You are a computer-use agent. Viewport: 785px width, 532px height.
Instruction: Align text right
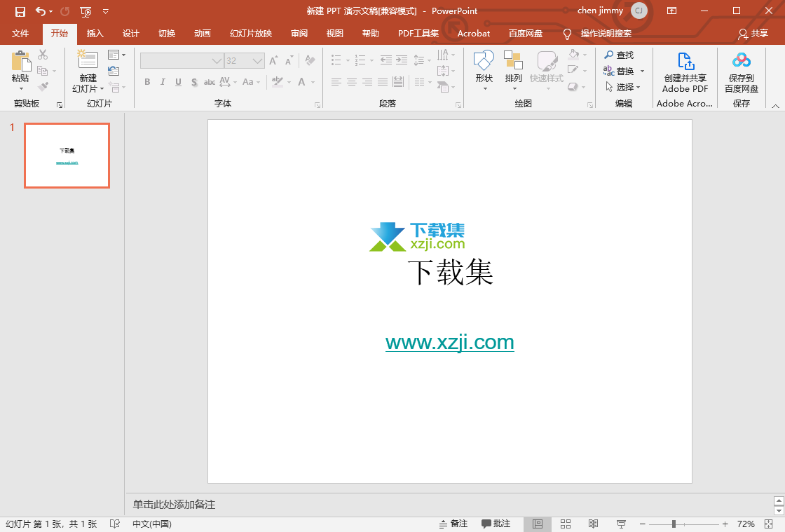(367, 82)
